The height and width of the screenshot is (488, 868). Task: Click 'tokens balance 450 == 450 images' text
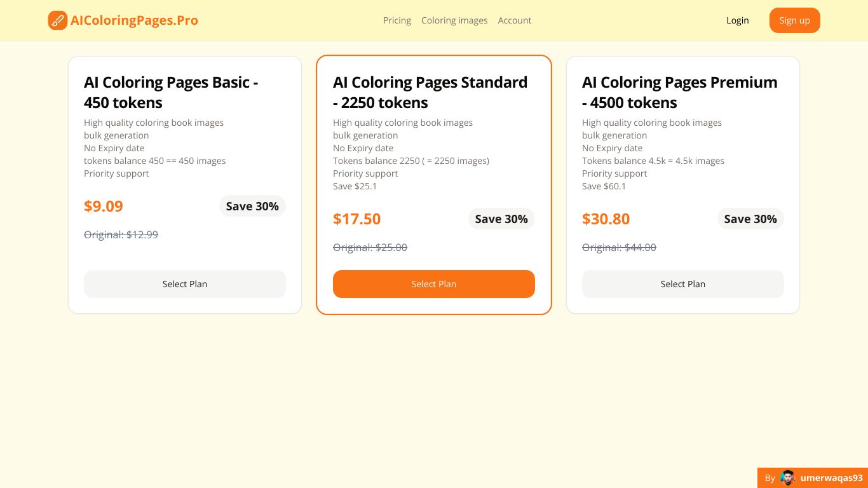[155, 161]
